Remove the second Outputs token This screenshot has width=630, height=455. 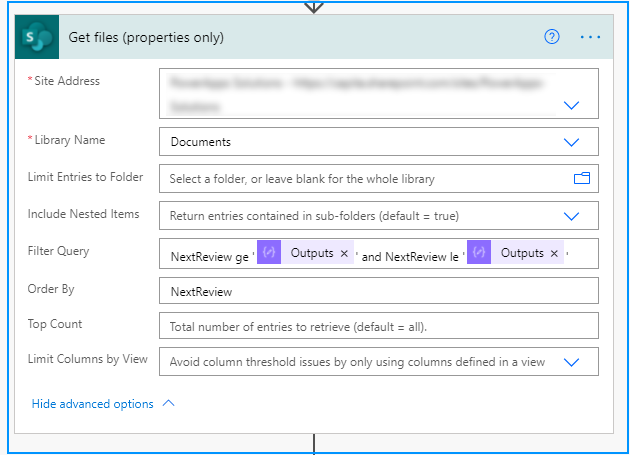[x=554, y=254]
